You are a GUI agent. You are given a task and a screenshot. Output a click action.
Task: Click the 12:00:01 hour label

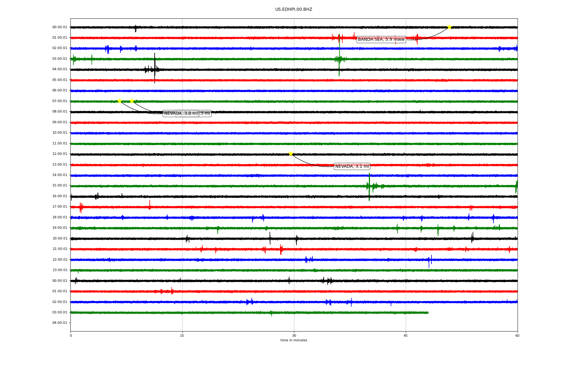[x=60, y=154]
